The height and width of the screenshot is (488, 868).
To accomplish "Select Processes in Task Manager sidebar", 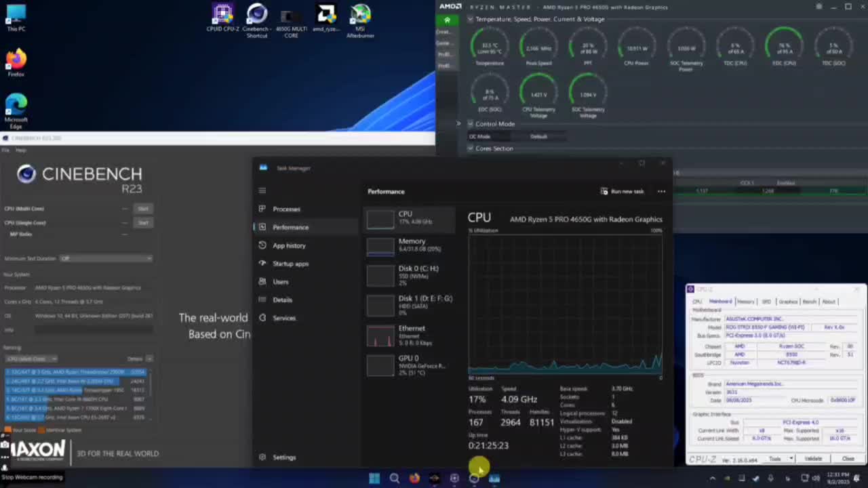I will click(286, 209).
